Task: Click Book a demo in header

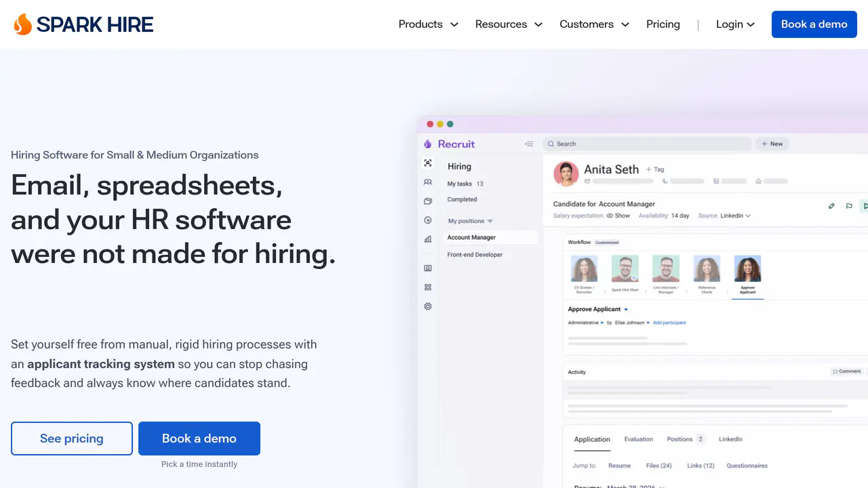Action: (x=814, y=24)
